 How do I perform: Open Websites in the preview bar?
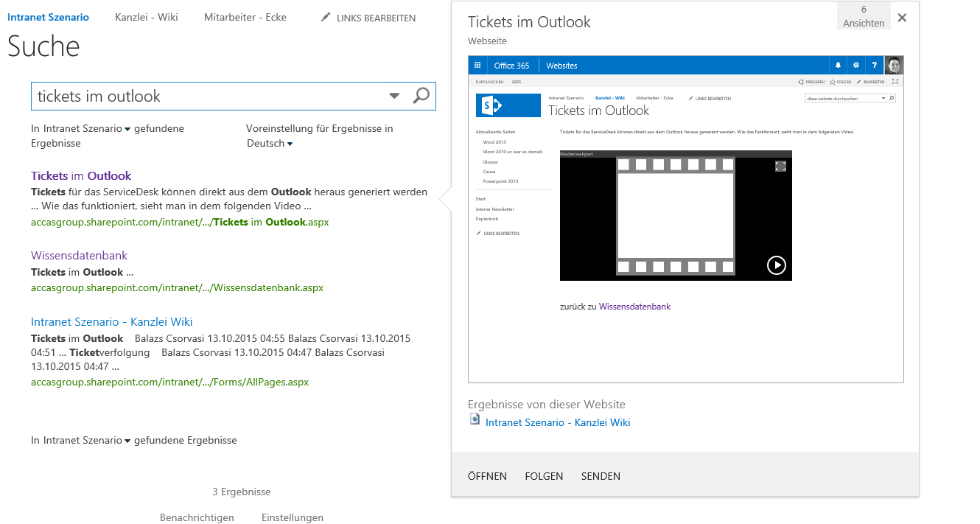561,66
